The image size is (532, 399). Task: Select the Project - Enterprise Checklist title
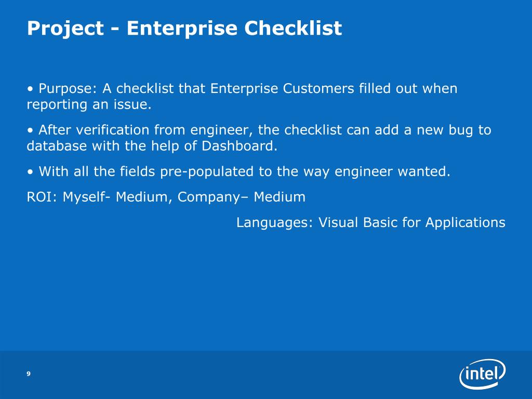pyautogui.click(x=184, y=28)
